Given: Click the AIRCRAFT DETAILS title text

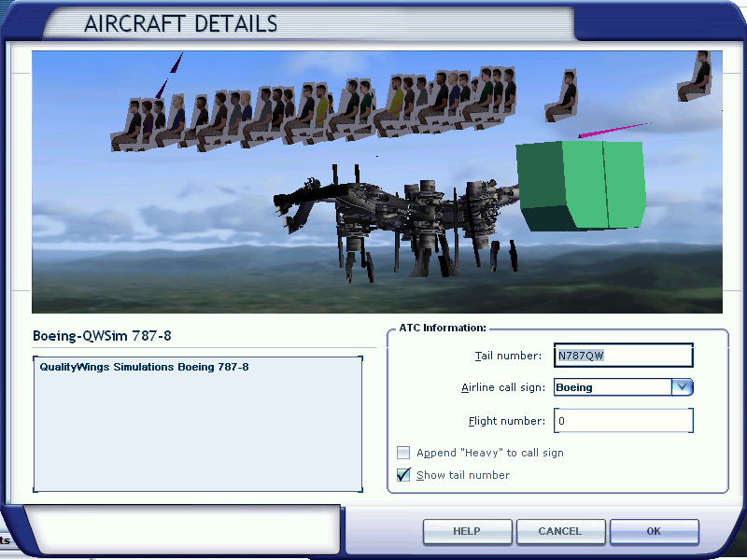Looking at the screenshot, I should click(x=180, y=24).
